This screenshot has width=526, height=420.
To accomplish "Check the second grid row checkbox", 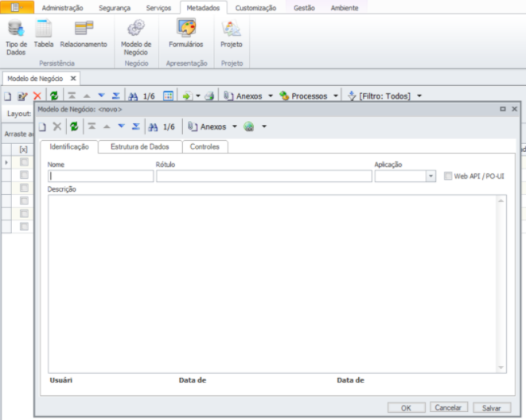I will pyautogui.click(x=24, y=175).
